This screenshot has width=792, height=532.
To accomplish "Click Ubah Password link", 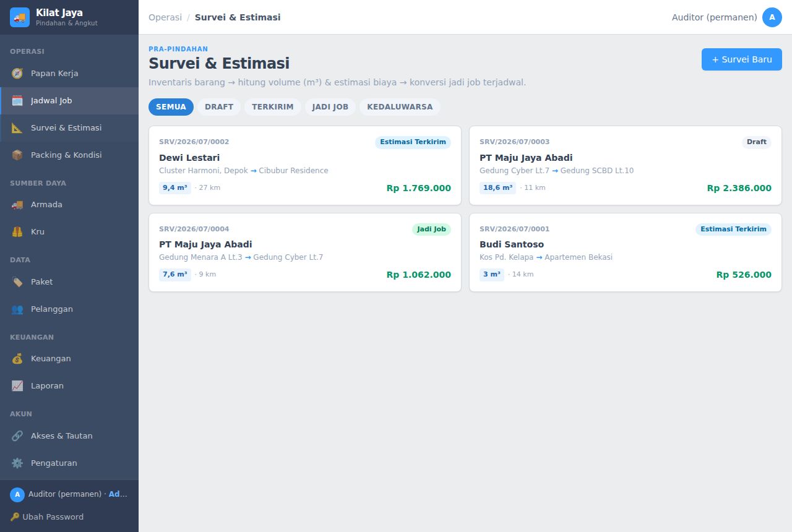I will (x=47, y=517).
